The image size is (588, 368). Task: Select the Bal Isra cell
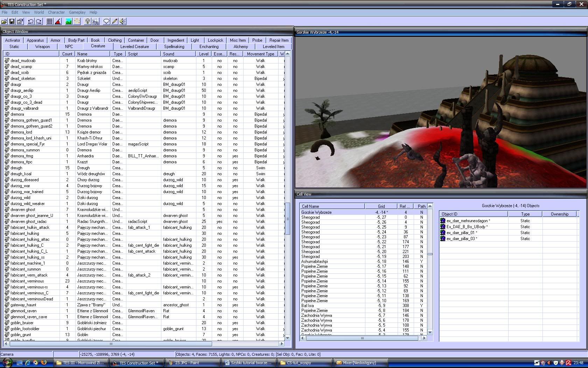tap(364, 306)
